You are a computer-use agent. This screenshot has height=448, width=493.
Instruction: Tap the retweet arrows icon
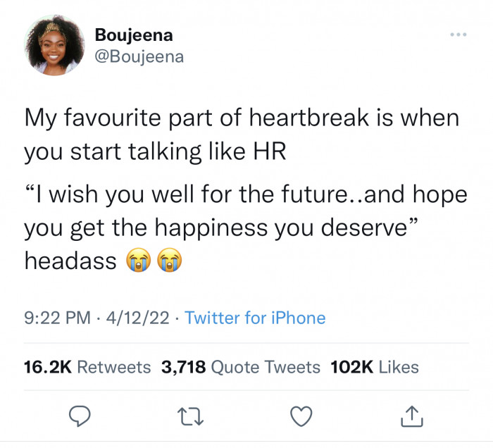tap(191, 416)
